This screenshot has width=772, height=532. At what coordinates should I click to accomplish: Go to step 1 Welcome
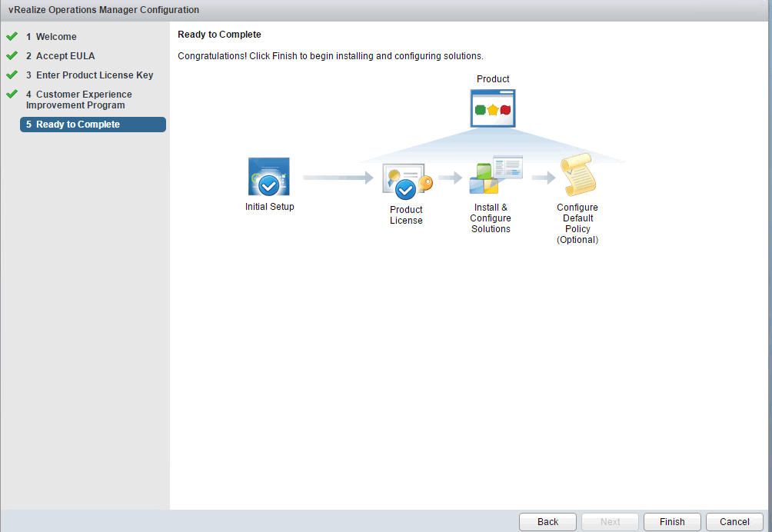(x=52, y=36)
